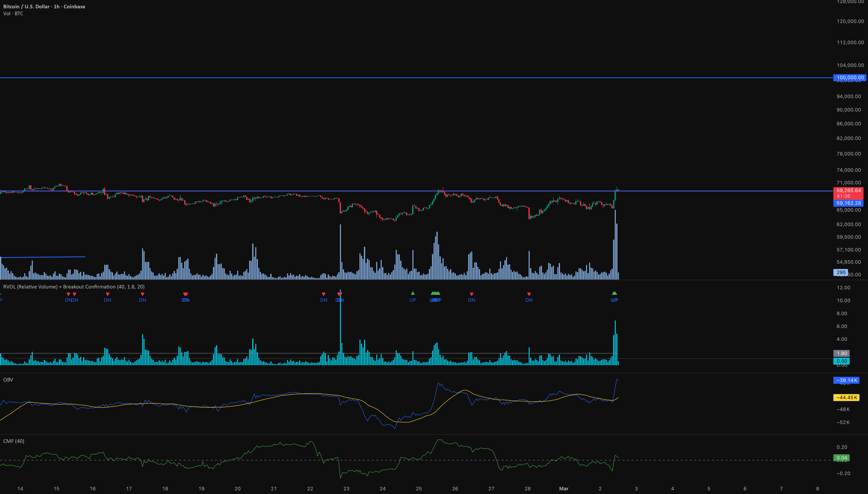
Task: Select the Vol · BTC indicator legend
Action: 13,14
